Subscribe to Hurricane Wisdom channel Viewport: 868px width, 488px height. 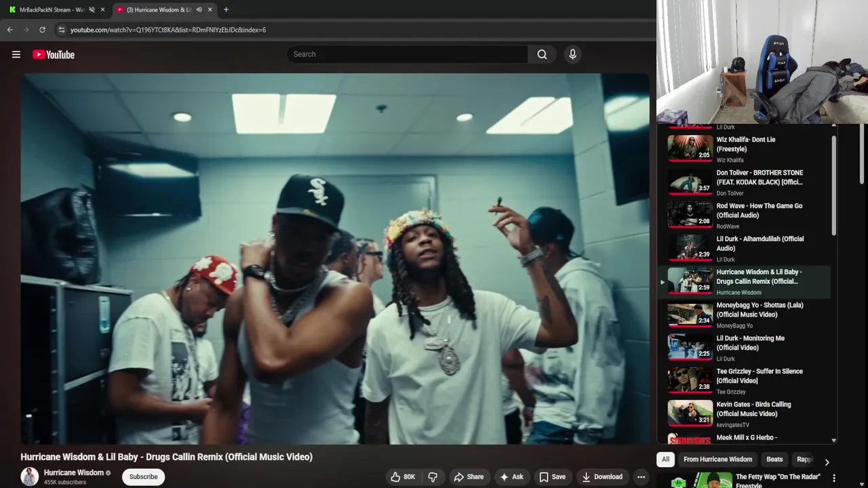(x=143, y=476)
